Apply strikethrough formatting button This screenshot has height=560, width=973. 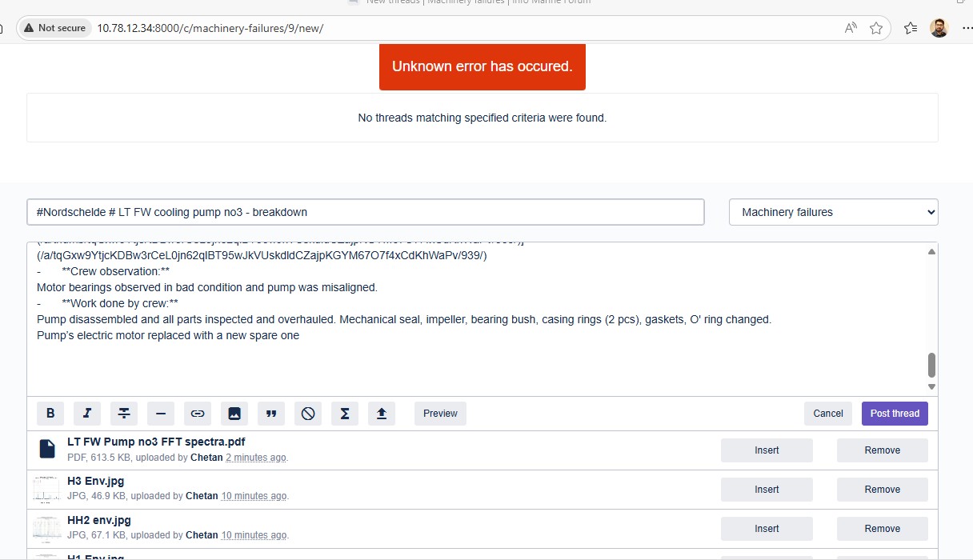(124, 414)
